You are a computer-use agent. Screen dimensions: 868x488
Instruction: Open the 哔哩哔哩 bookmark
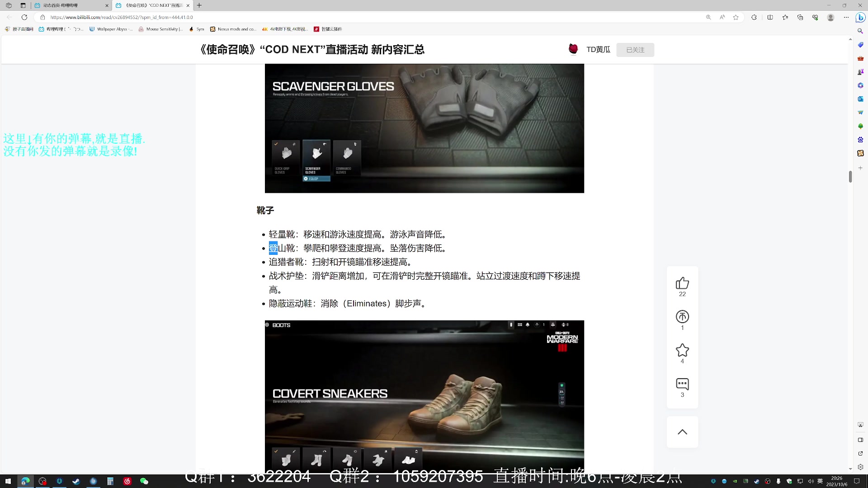pos(61,29)
